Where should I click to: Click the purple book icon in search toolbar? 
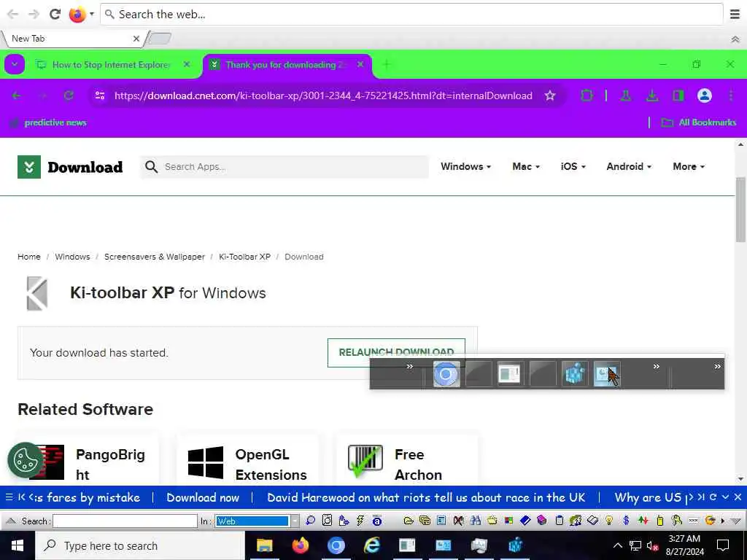[x=542, y=521]
